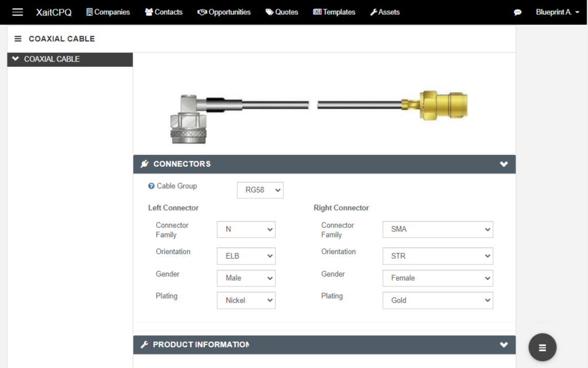Collapse the CONNECTORS section chevron
Viewport: 588px width, 368px height.
pyautogui.click(x=504, y=163)
